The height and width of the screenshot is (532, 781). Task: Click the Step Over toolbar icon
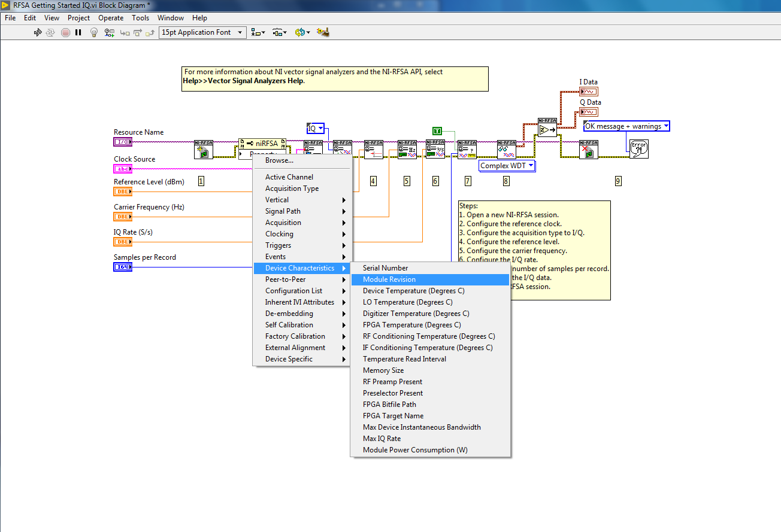click(x=138, y=32)
